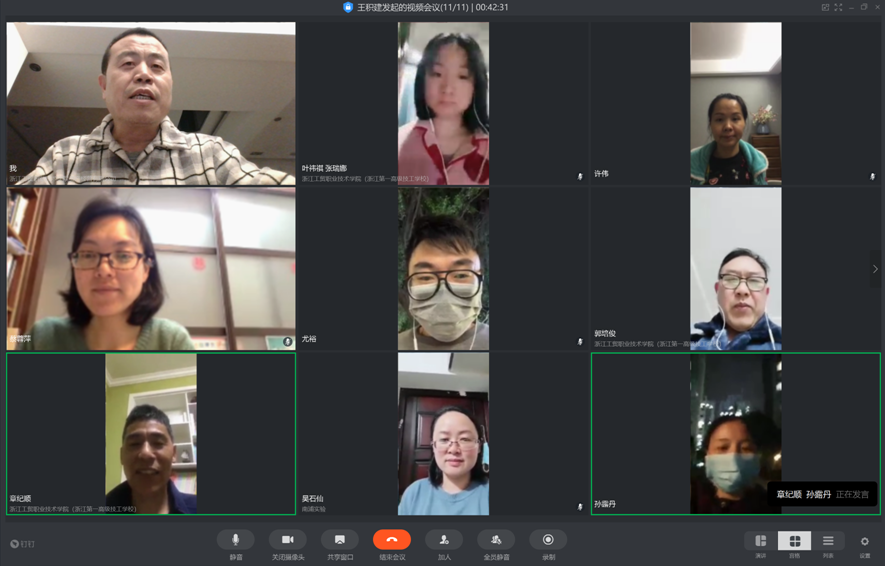Switch to 演讲 speaker layout view
The width and height of the screenshot is (885, 569).
pyautogui.click(x=761, y=541)
